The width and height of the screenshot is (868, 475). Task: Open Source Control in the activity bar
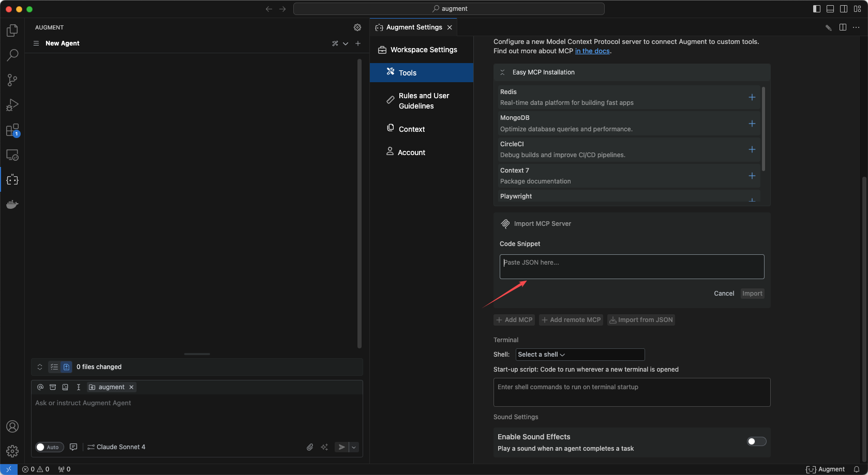point(12,80)
